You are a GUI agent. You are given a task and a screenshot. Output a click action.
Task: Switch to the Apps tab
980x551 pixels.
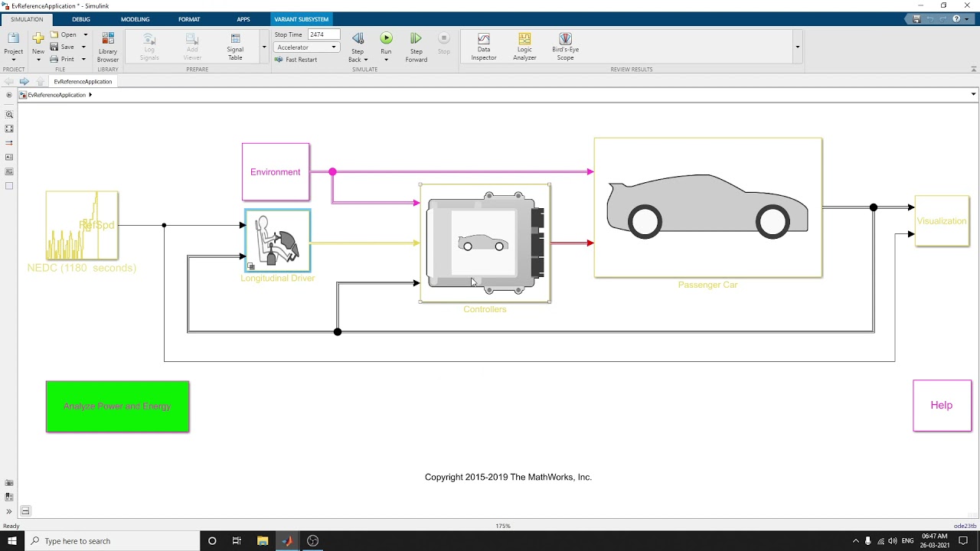243,19
